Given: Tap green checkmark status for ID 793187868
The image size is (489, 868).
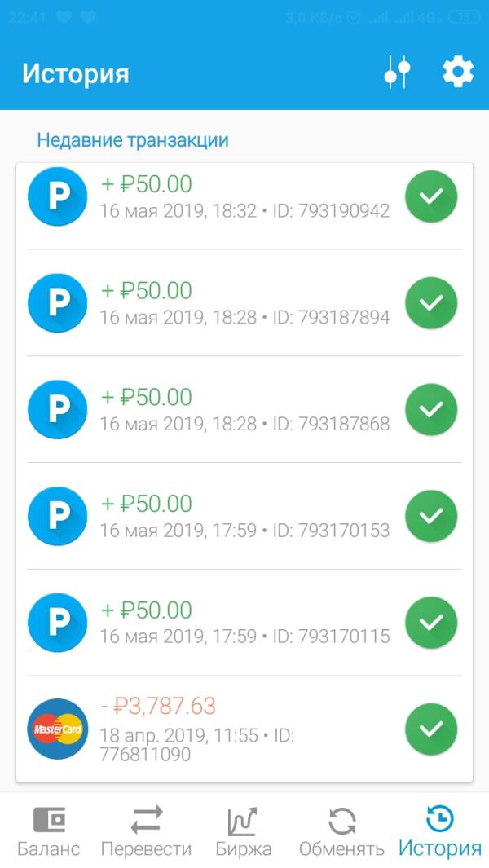Looking at the screenshot, I should coord(431,410).
